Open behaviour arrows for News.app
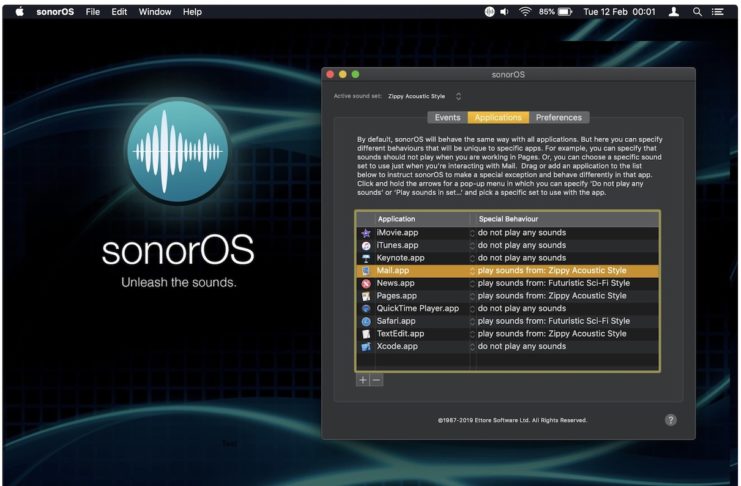The image size is (741, 486). tap(472, 284)
